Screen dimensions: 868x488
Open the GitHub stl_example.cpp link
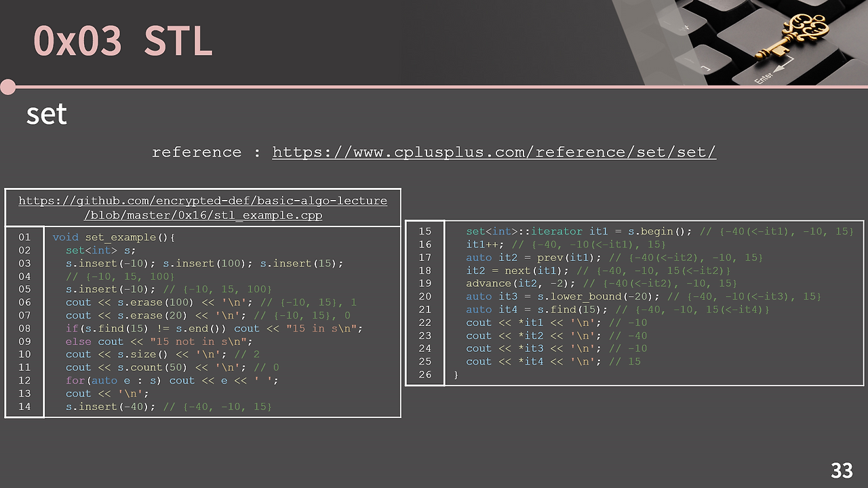(x=203, y=208)
